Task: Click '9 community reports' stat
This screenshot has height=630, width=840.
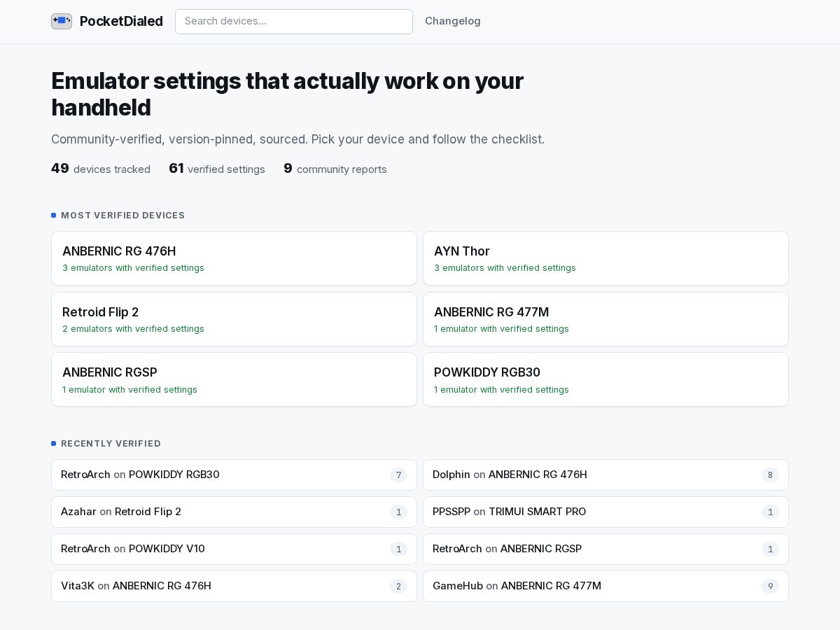Action: pos(335,169)
